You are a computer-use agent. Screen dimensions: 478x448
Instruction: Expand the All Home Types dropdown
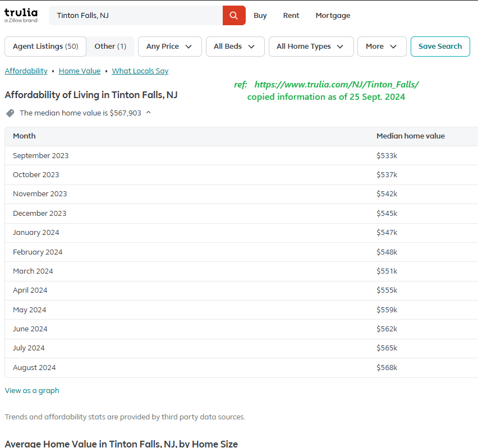pos(311,47)
